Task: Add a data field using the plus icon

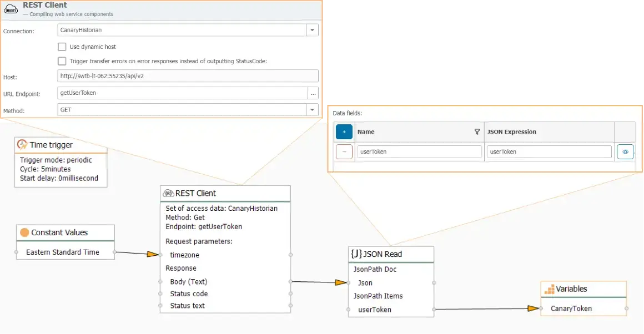Action: click(344, 131)
